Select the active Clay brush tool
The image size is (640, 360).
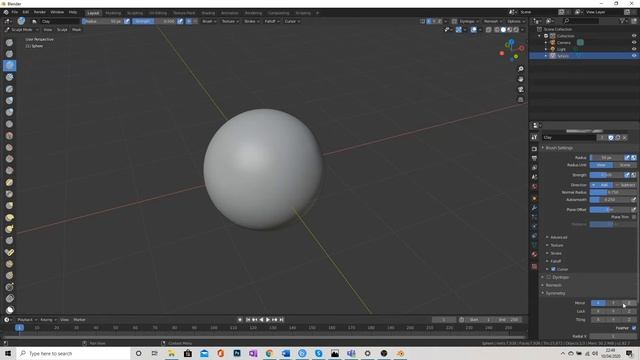pos(9,65)
